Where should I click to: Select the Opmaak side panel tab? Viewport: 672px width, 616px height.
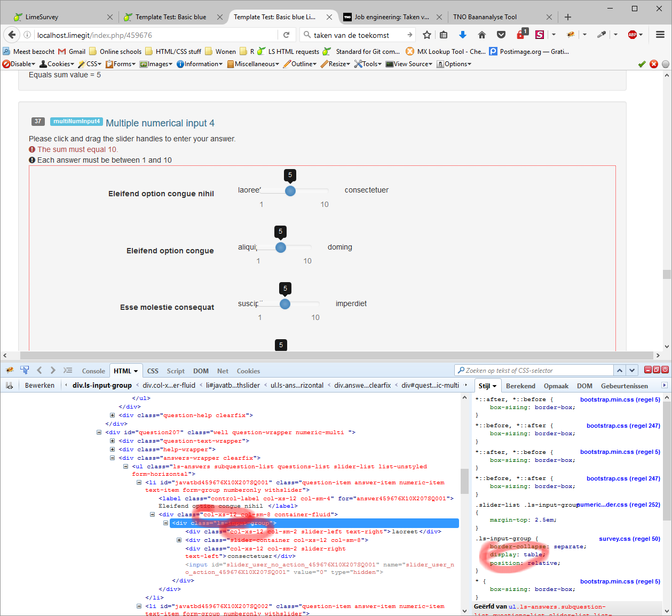click(556, 386)
